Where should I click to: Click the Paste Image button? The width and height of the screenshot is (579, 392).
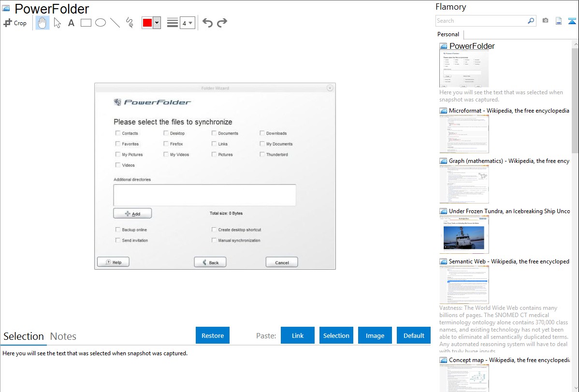(375, 335)
